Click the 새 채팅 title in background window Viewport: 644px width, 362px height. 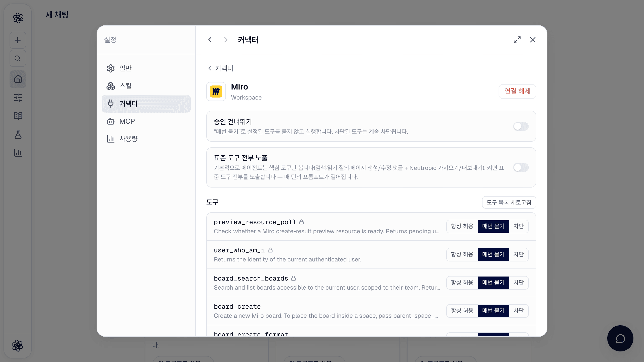coord(57,15)
